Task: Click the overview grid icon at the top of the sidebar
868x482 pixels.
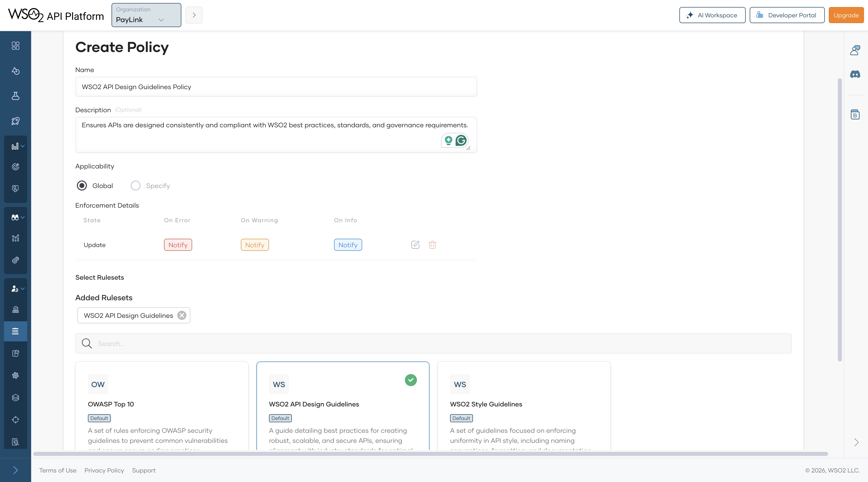Action: [16, 46]
